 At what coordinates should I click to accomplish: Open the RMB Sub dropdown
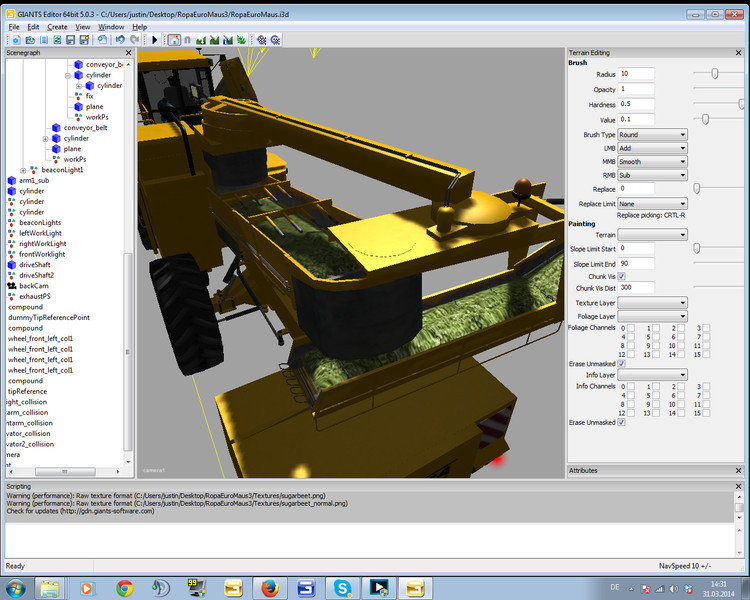[652, 175]
